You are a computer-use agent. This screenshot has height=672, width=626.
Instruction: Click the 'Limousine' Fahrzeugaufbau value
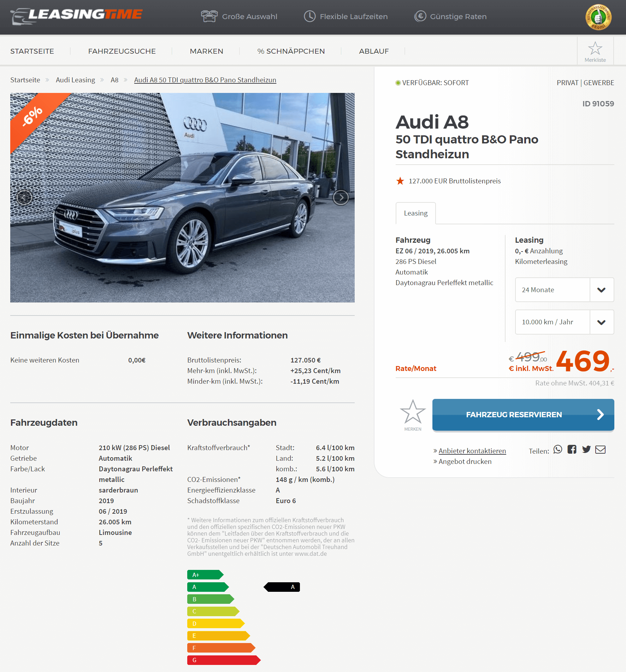(x=115, y=532)
